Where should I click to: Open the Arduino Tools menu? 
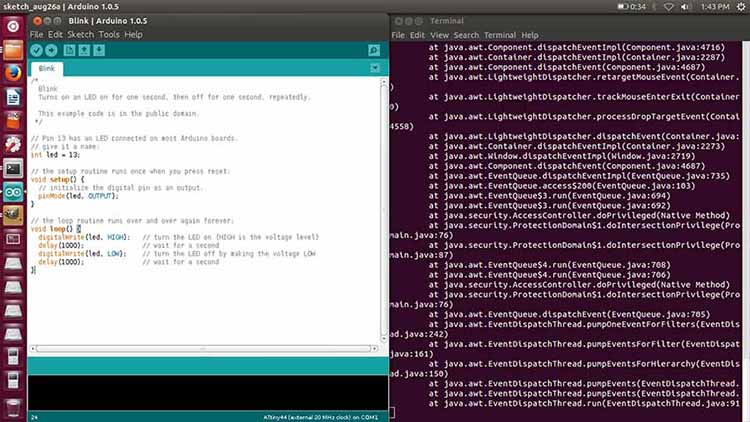(109, 34)
